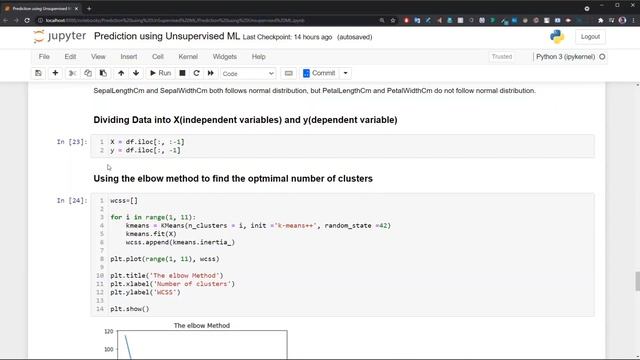Paste cells below icon
640x360 pixels.
pos(103,73)
